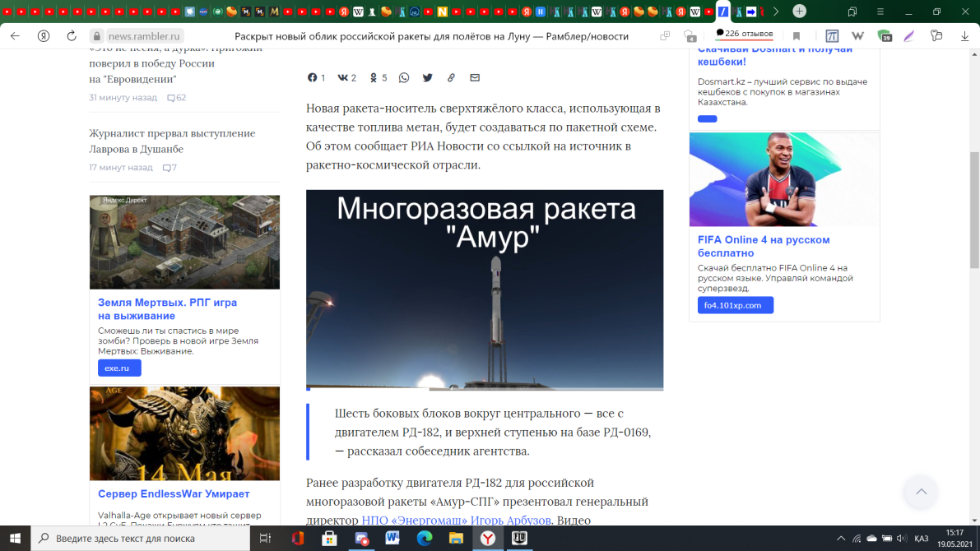Open Многоразовая ракета Амур video thumbnail
This screenshot has height=551, width=980.
tap(485, 289)
